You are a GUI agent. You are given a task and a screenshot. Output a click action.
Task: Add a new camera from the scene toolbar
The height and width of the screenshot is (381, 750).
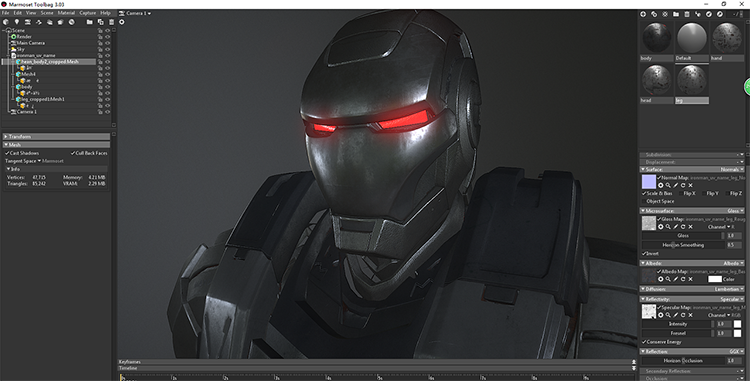(x=28, y=22)
